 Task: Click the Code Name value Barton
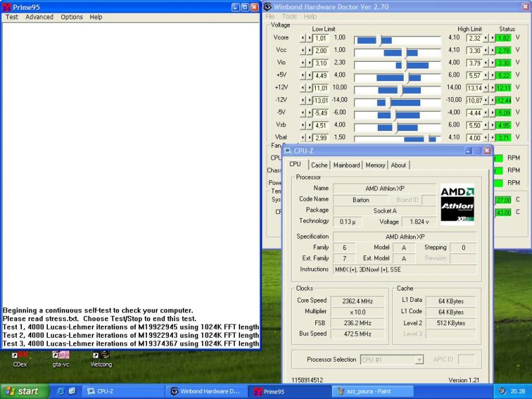click(360, 200)
